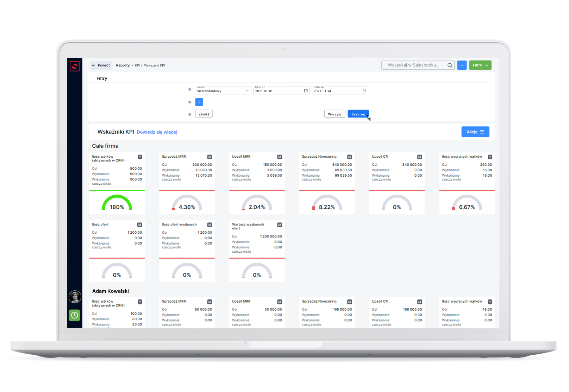The image size is (569, 392).
Task: Click the Data od date field
Action: point(281,90)
